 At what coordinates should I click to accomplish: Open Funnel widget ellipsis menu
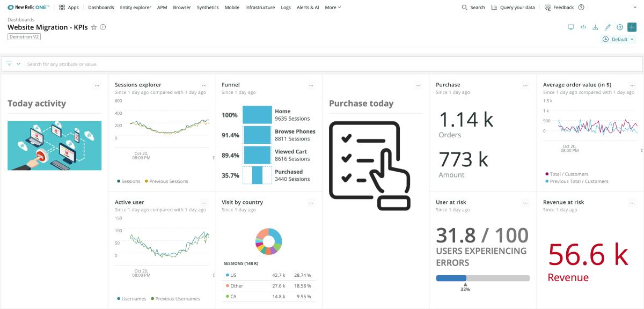[311, 85]
